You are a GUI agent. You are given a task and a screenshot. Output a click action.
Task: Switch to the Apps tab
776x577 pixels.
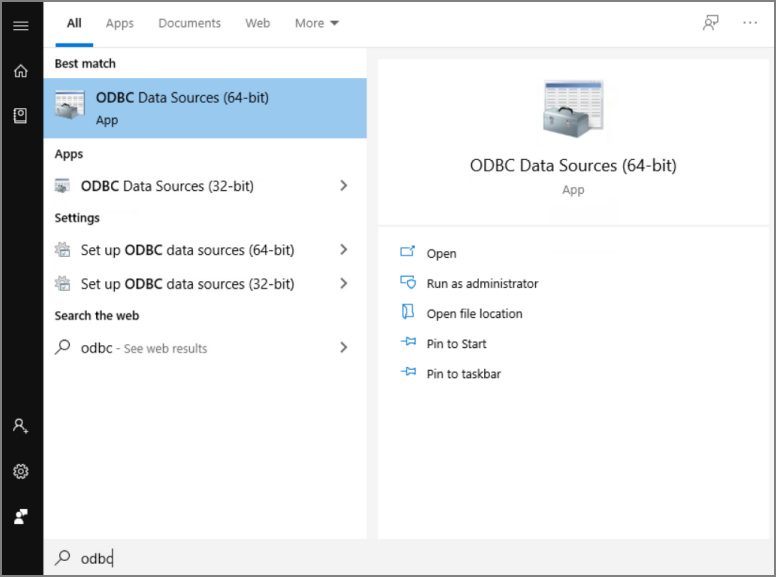(x=120, y=23)
